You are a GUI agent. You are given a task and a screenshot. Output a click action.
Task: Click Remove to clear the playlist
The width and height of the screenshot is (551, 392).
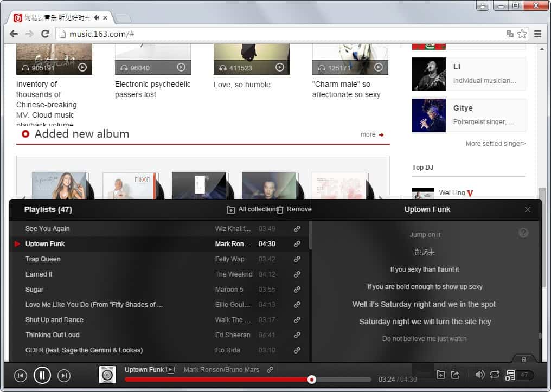(294, 209)
